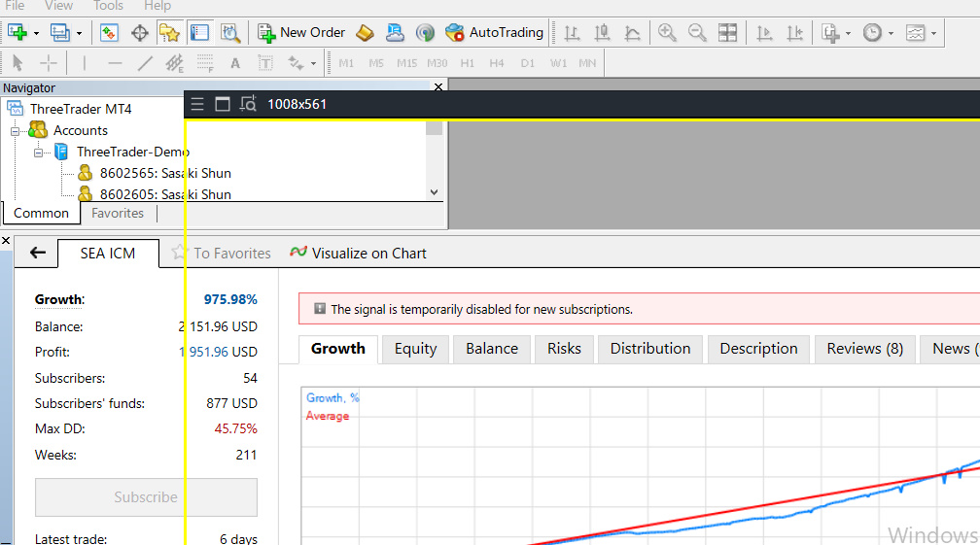Open the Profiles icon

[x=60, y=32]
